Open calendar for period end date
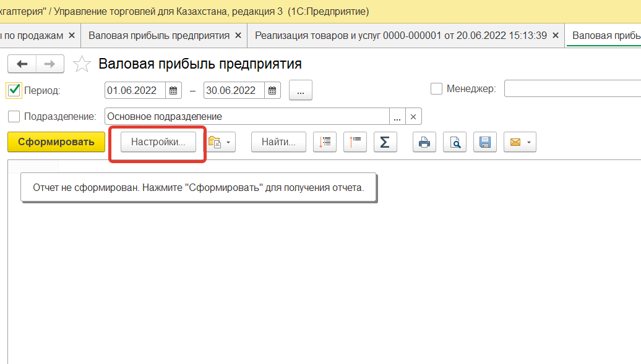 click(x=273, y=90)
